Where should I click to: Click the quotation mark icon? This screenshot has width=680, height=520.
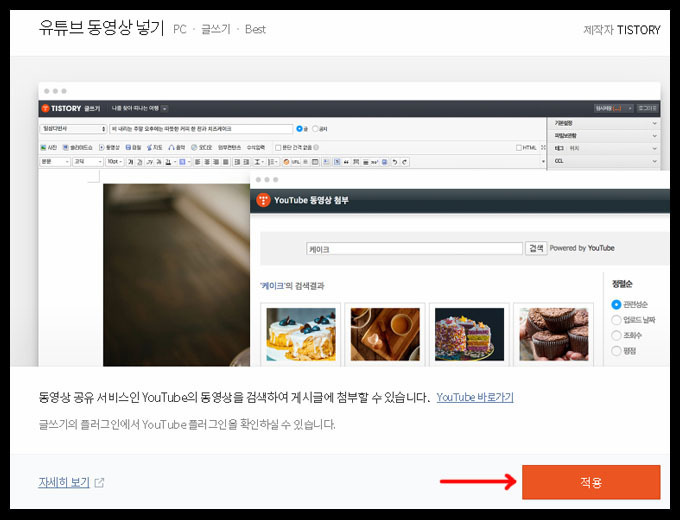click(x=346, y=162)
